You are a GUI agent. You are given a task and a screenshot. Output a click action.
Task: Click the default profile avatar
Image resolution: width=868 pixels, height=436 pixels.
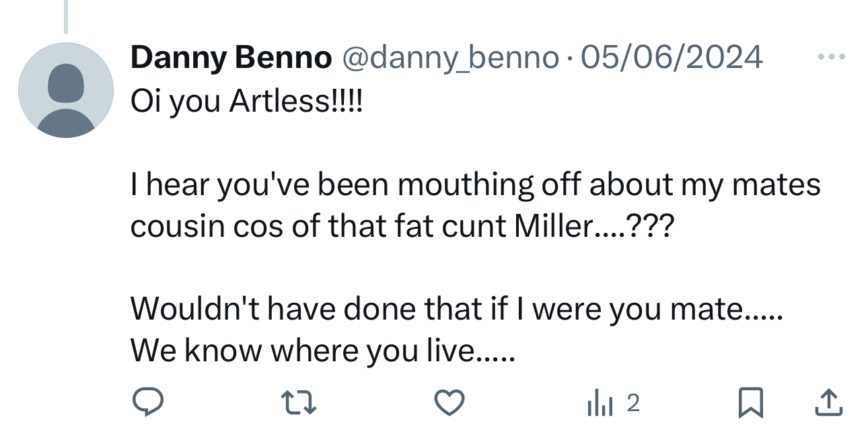point(65,90)
